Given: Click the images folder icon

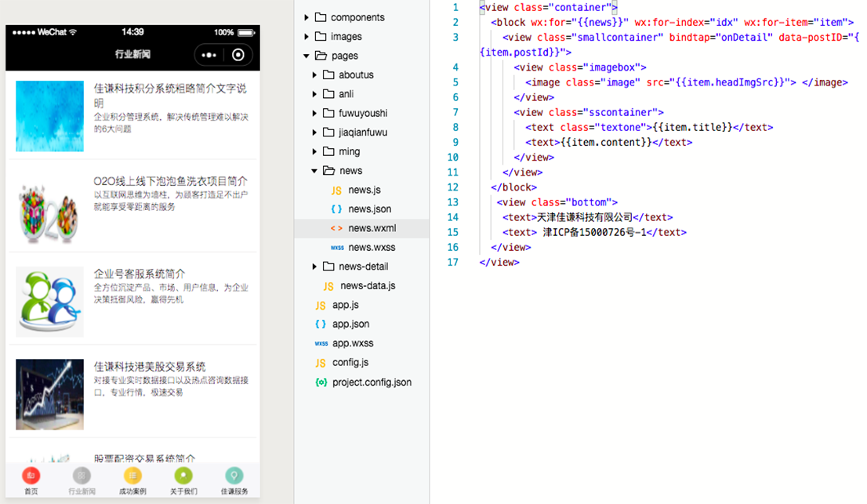Looking at the screenshot, I should [321, 36].
